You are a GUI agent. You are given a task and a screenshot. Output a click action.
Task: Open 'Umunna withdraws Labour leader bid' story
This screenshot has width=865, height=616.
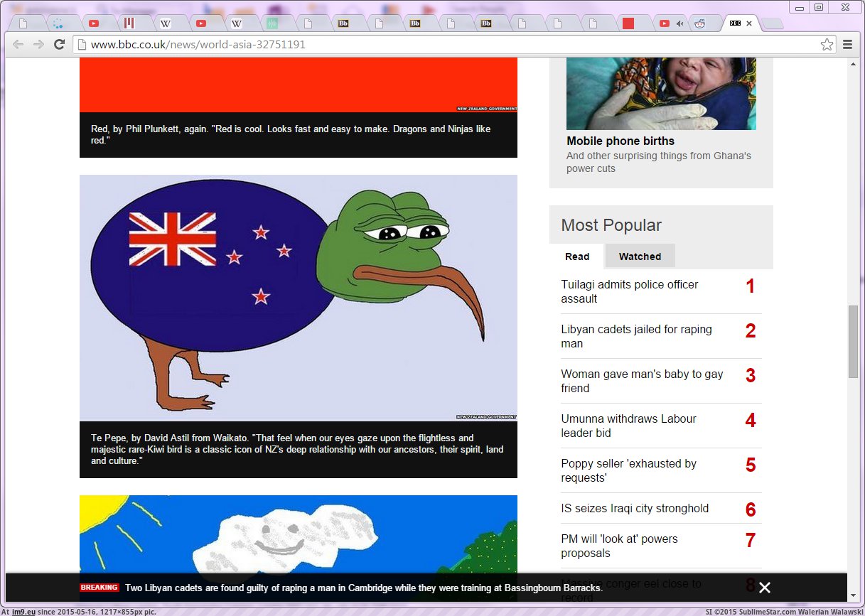(628, 426)
